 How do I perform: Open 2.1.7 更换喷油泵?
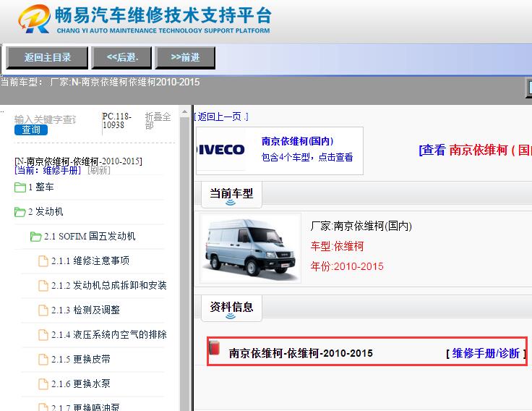[x=85, y=407]
